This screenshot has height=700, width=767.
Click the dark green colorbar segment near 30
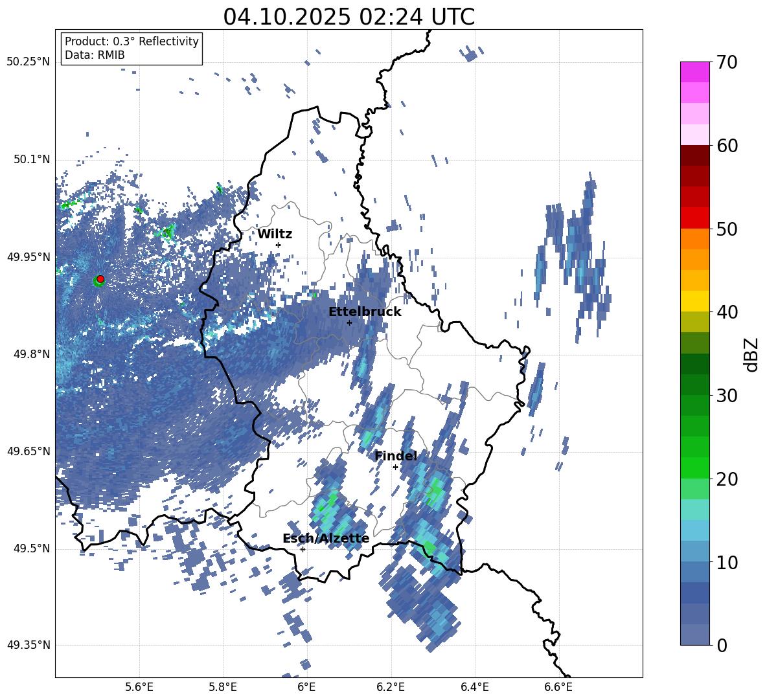(694, 385)
